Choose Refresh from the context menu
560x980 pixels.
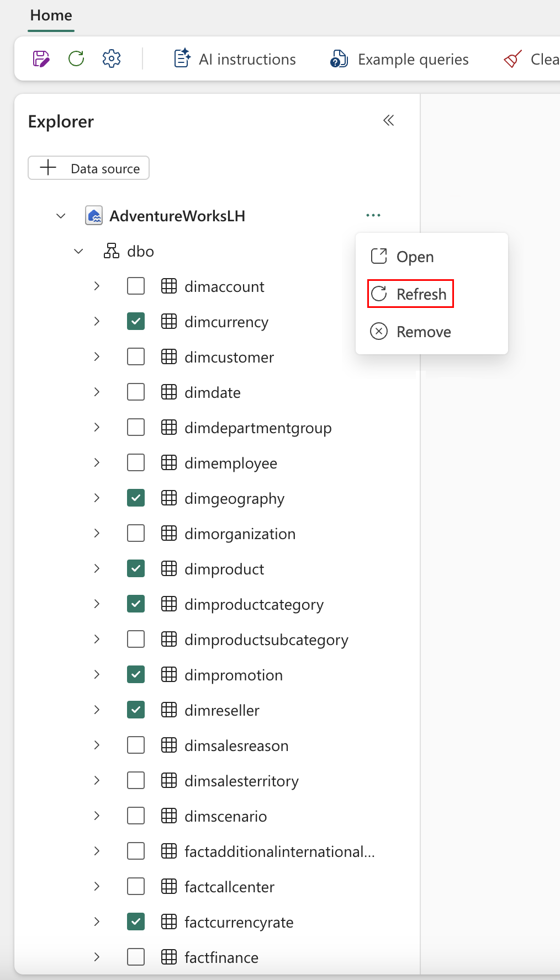432,294
